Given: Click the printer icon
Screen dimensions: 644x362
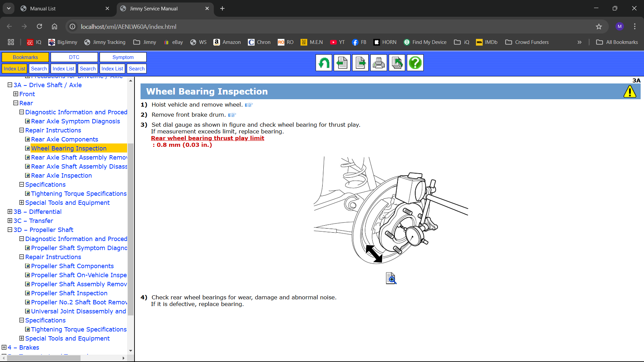Looking at the screenshot, I should point(378,63).
